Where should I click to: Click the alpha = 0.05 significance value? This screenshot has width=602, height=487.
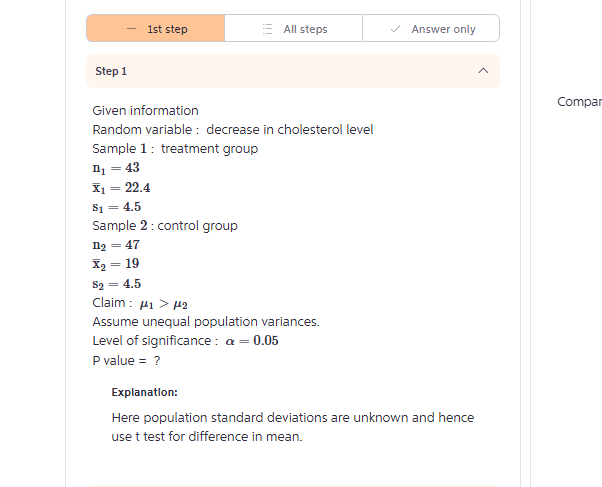tap(252, 341)
